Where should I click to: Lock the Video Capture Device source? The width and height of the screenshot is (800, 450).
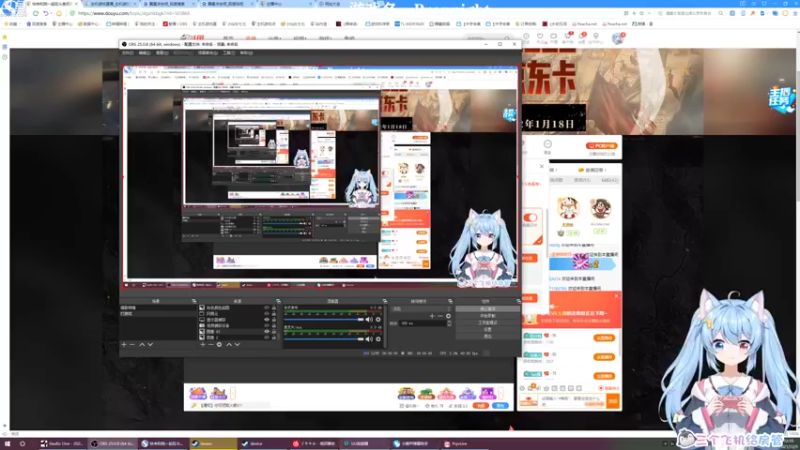(x=274, y=326)
